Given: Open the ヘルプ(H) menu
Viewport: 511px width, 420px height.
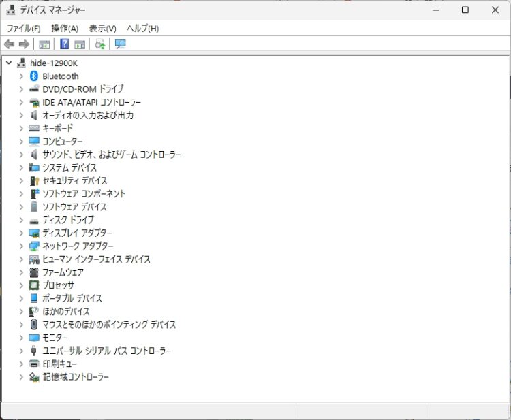Looking at the screenshot, I should [143, 29].
